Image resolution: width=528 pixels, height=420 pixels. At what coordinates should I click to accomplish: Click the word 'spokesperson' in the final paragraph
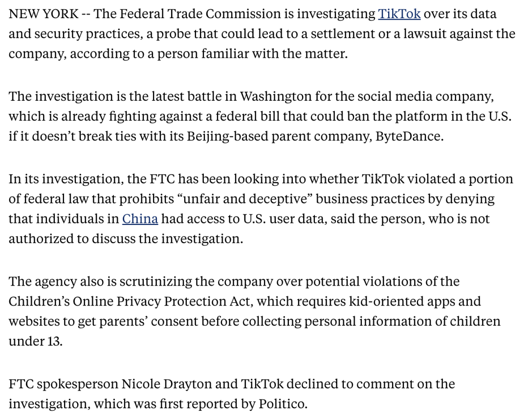click(77, 384)
